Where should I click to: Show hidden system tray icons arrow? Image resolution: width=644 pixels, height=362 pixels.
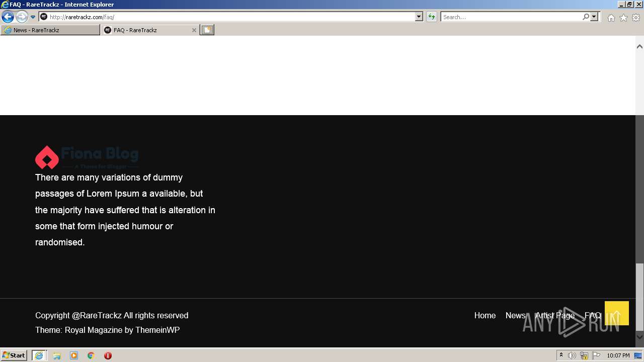pyautogui.click(x=561, y=355)
